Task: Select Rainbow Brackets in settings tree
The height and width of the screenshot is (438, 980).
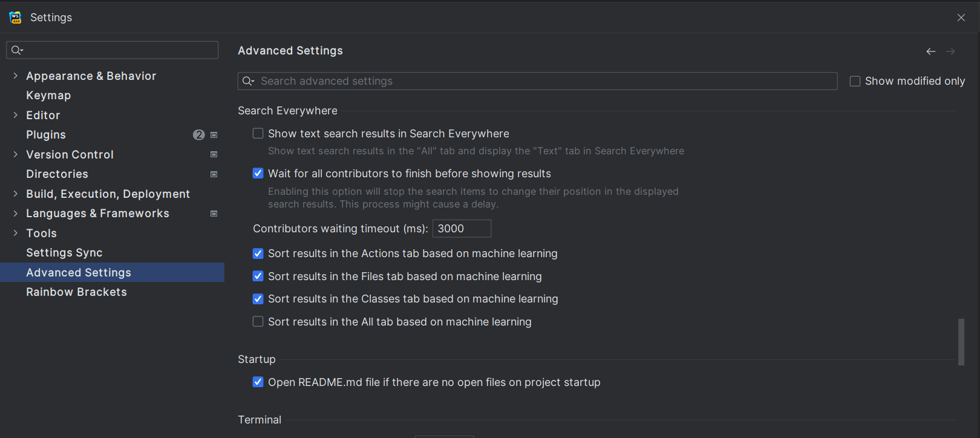Action: click(76, 292)
